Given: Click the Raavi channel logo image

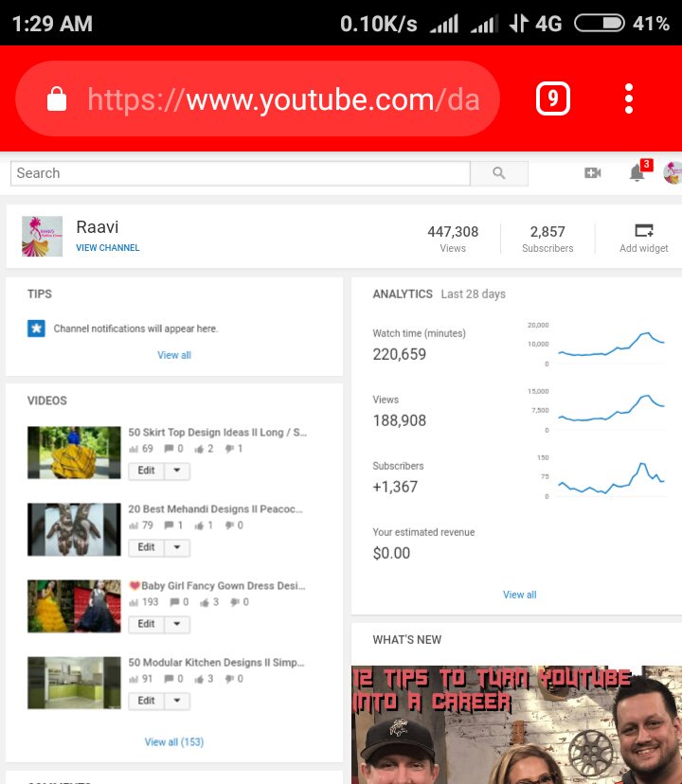Looking at the screenshot, I should (42, 236).
